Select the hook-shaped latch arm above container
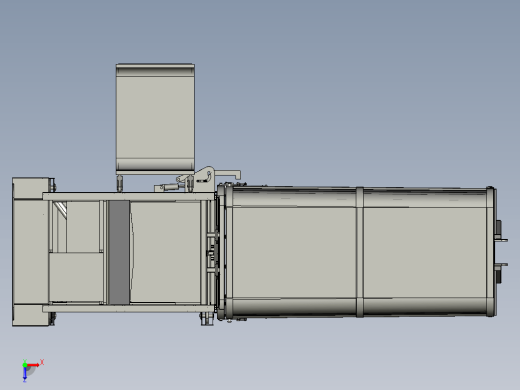 coord(228,174)
